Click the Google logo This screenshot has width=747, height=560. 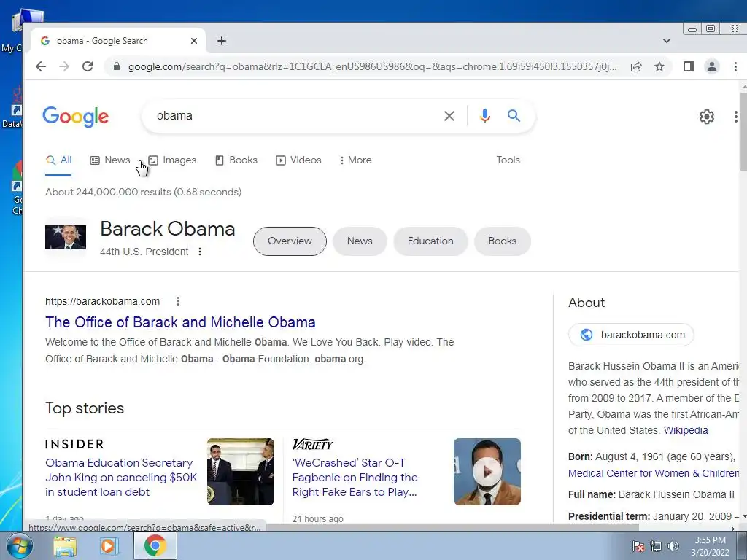tap(76, 116)
